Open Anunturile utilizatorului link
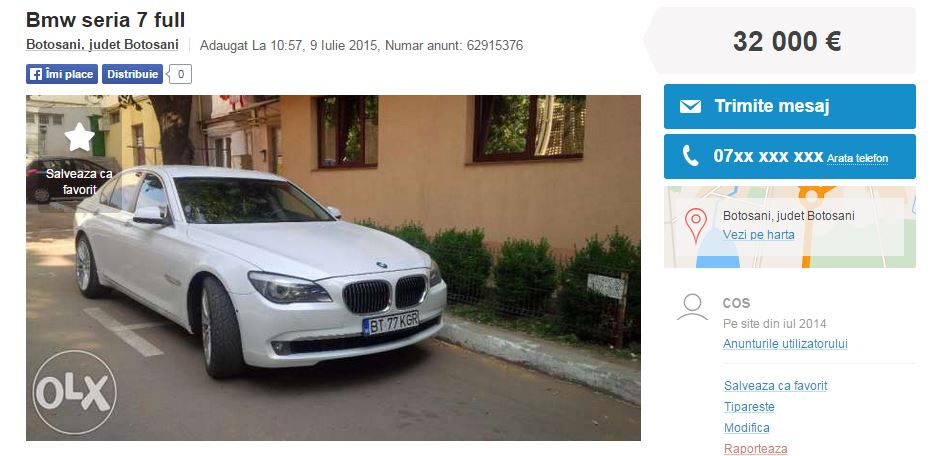930x456 pixels. pos(785,344)
